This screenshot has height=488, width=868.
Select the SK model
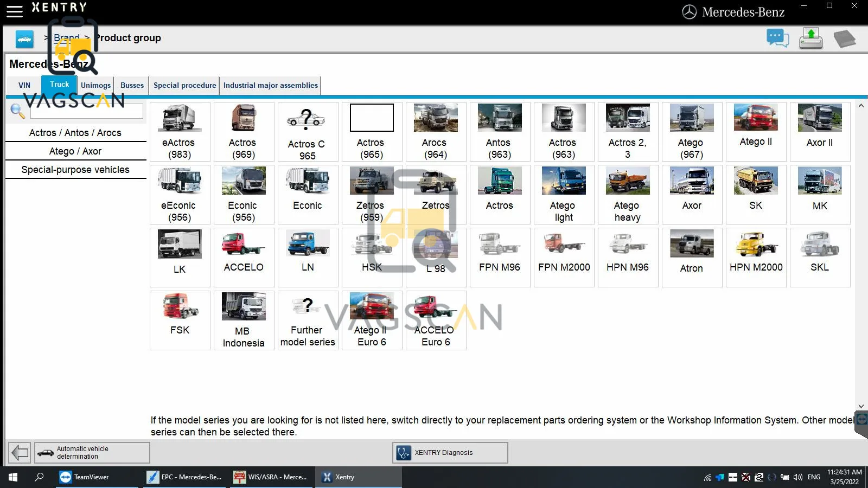[756, 195]
